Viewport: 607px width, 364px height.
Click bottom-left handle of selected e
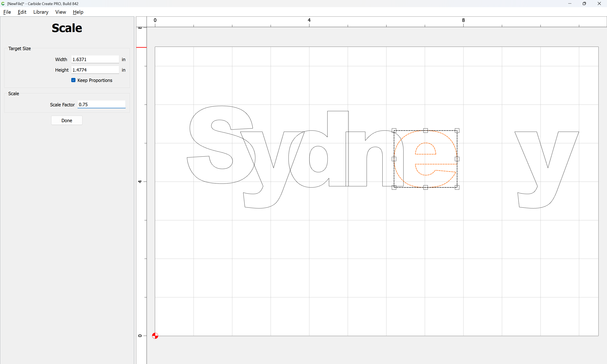point(394,187)
